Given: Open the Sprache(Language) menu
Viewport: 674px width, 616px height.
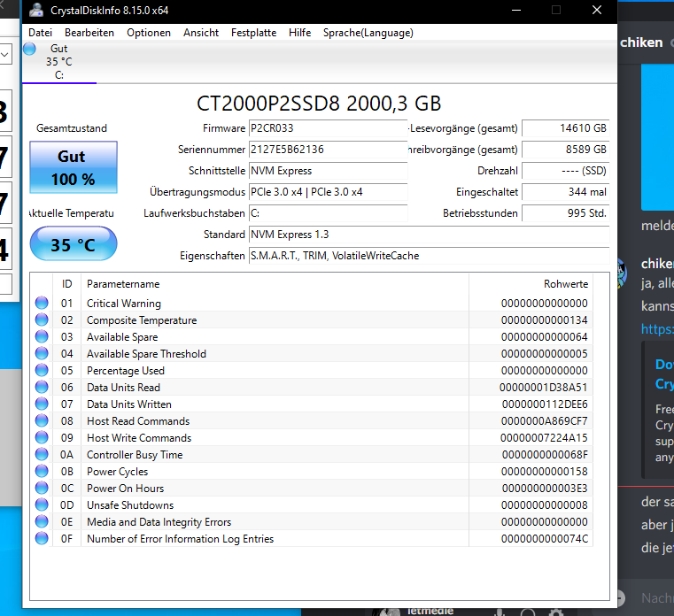Looking at the screenshot, I should [368, 33].
